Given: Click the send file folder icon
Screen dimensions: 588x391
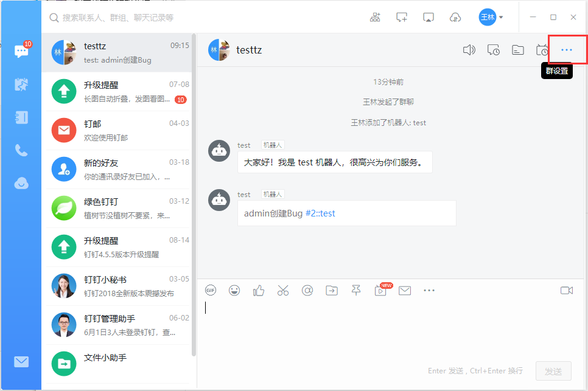Looking at the screenshot, I should 332,290.
